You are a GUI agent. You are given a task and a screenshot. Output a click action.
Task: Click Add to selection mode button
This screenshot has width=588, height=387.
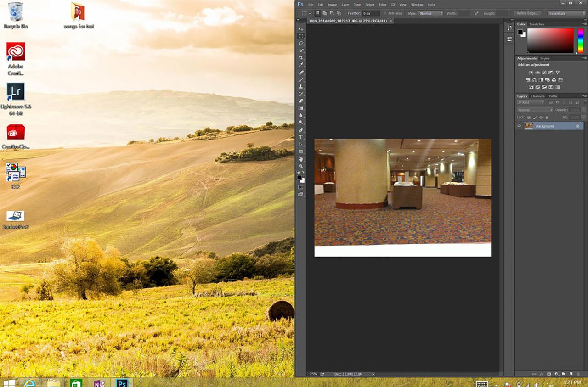click(324, 13)
